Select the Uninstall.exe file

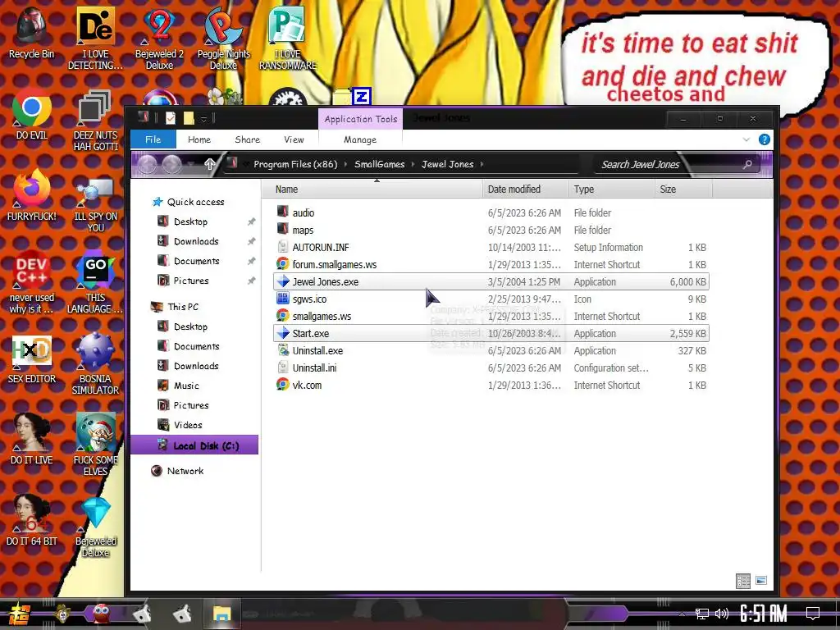point(491,351)
